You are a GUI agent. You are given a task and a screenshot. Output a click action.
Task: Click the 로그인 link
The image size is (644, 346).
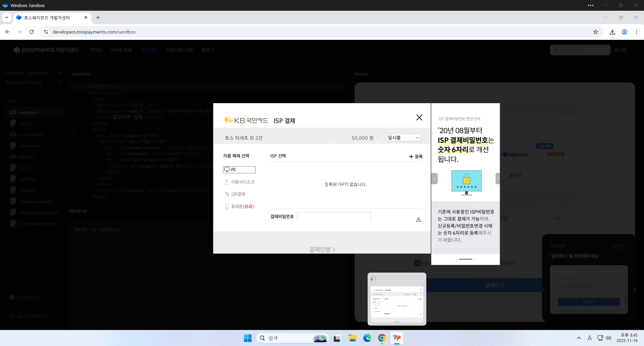click(x=621, y=50)
